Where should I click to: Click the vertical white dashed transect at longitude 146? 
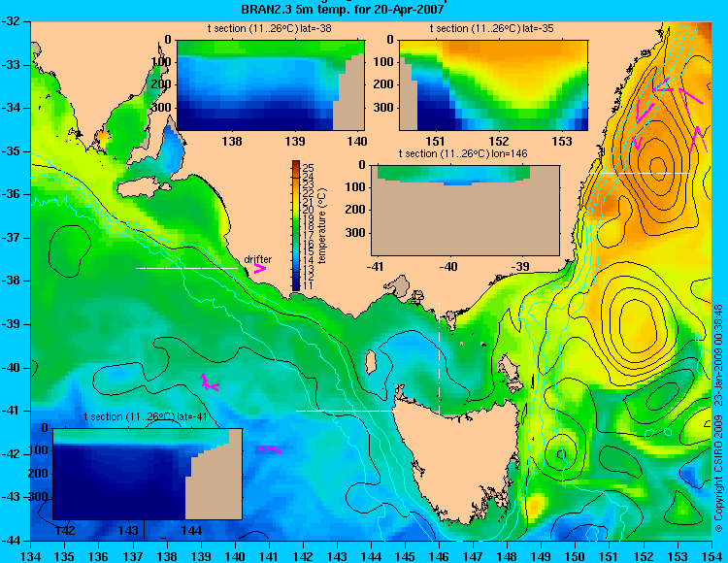pyautogui.click(x=439, y=358)
